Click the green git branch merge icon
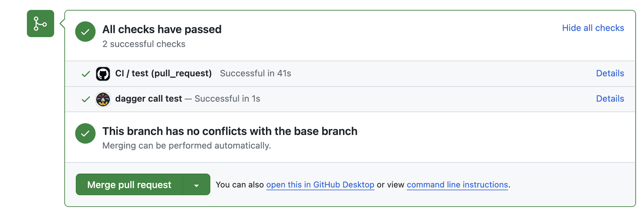Screen dimensions: 644x215 pyautogui.click(x=40, y=24)
